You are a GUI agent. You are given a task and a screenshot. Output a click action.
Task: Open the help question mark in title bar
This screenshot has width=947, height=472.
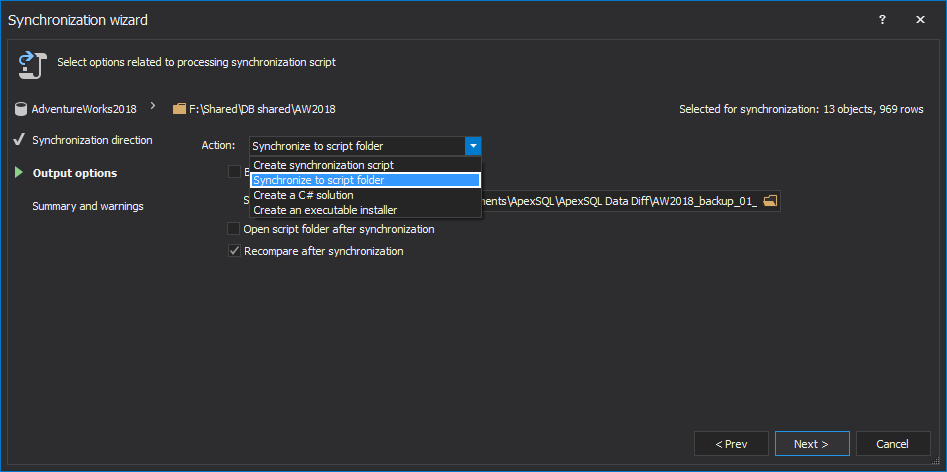[x=882, y=19]
